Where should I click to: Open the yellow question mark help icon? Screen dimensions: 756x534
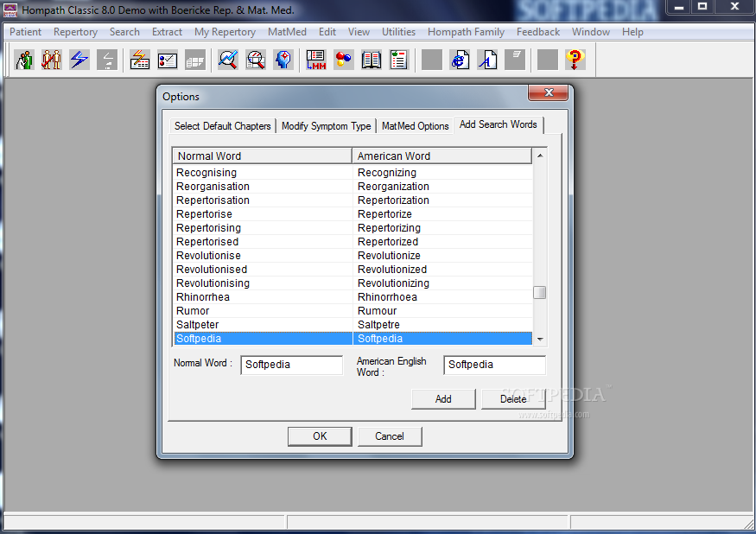tap(575, 60)
